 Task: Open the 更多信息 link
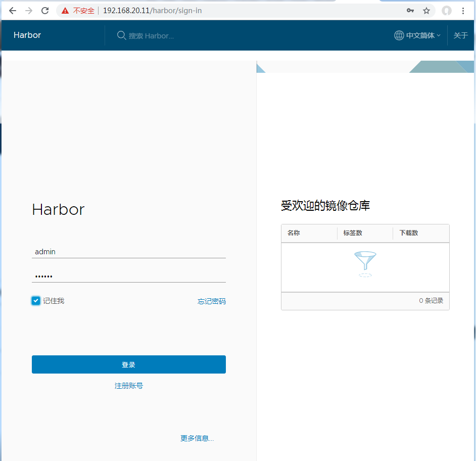point(197,438)
